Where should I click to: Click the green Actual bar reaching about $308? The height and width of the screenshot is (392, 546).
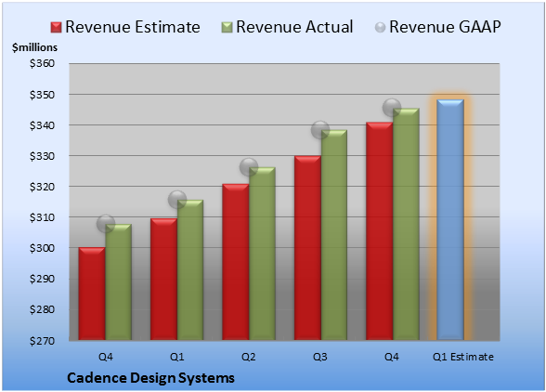(x=119, y=281)
